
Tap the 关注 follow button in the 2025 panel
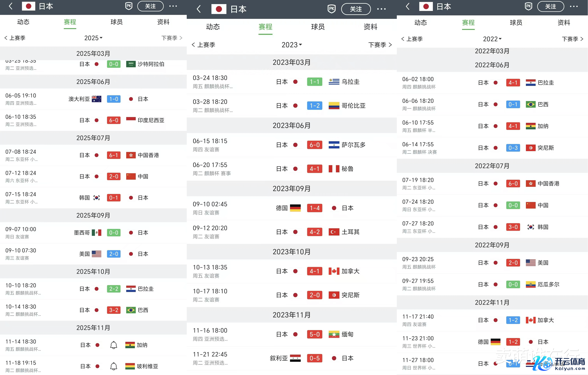pos(150,6)
